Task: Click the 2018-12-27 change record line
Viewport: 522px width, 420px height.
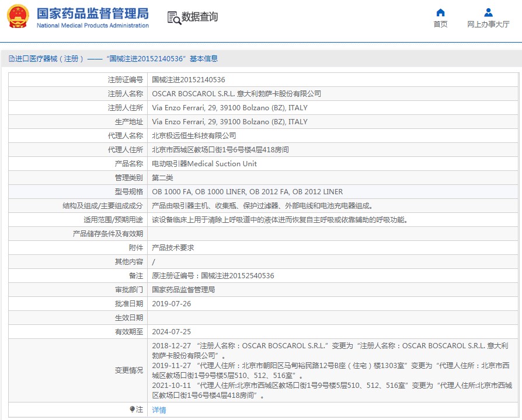Action: (x=330, y=351)
